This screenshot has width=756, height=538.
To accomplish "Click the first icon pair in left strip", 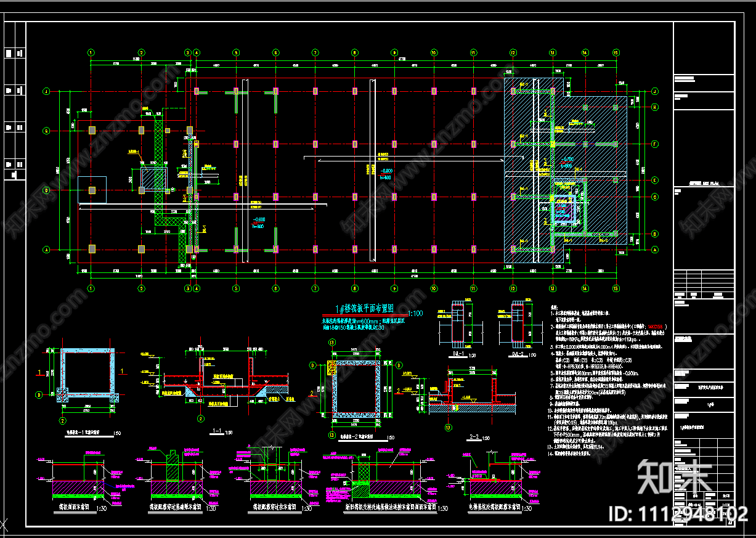I will tap(14, 54).
